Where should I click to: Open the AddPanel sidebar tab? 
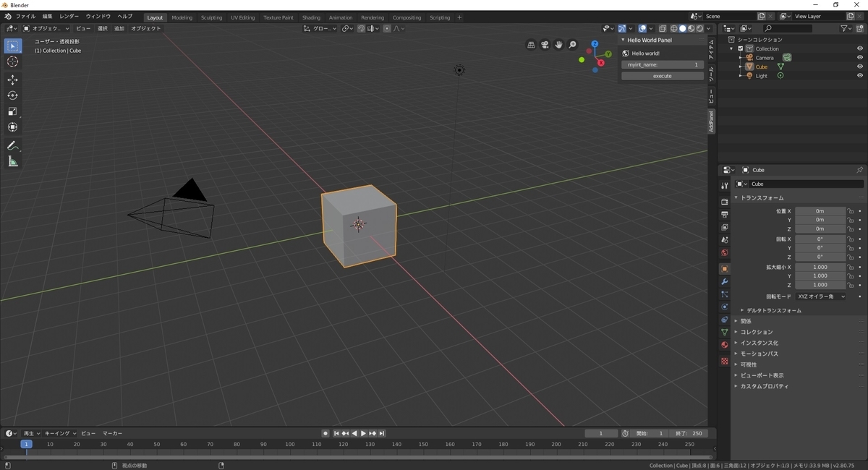click(711, 121)
